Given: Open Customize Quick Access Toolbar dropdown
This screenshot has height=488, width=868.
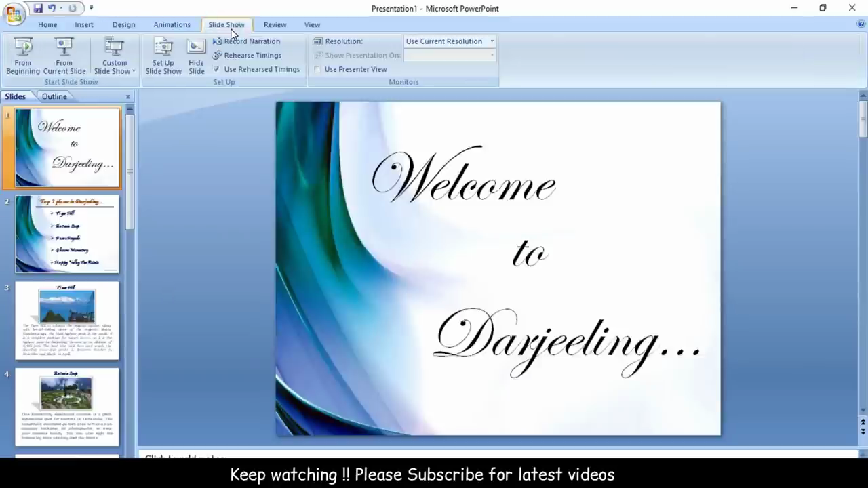Looking at the screenshot, I should pyautogui.click(x=91, y=8).
